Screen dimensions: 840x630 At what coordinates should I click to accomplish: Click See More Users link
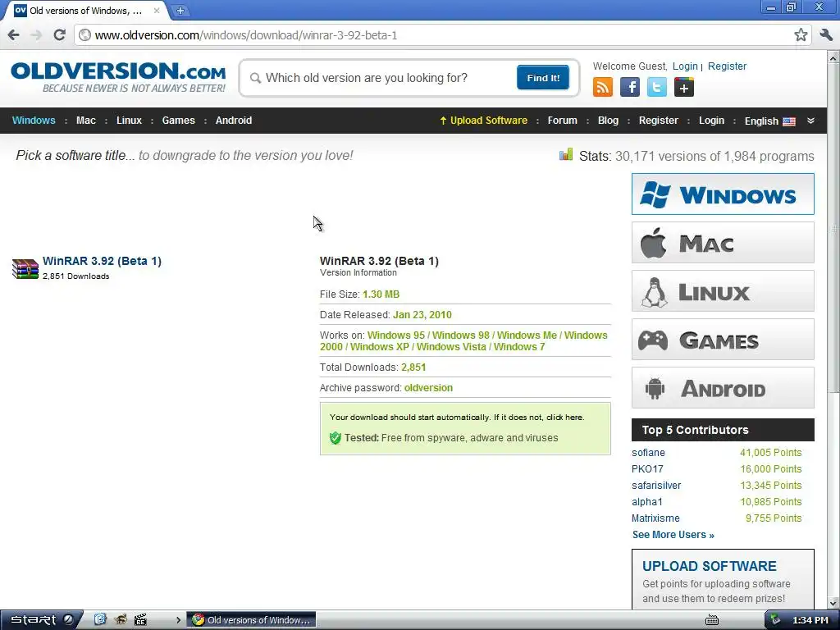tap(673, 535)
